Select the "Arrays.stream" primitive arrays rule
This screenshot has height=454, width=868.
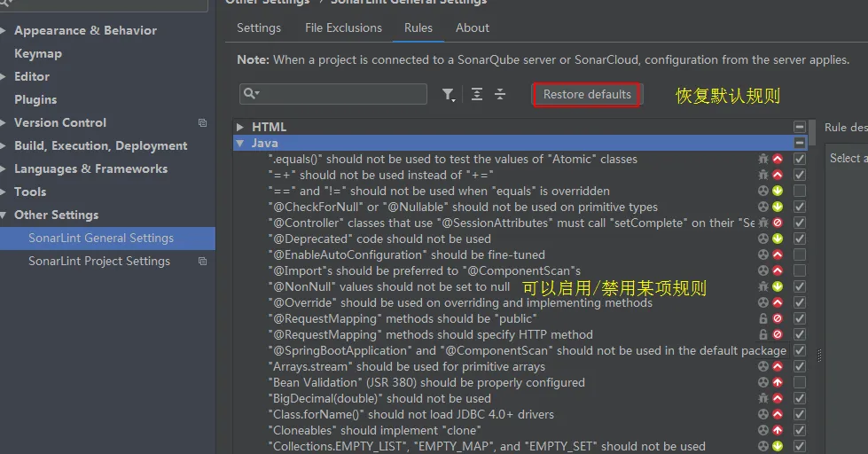point(407,366)
